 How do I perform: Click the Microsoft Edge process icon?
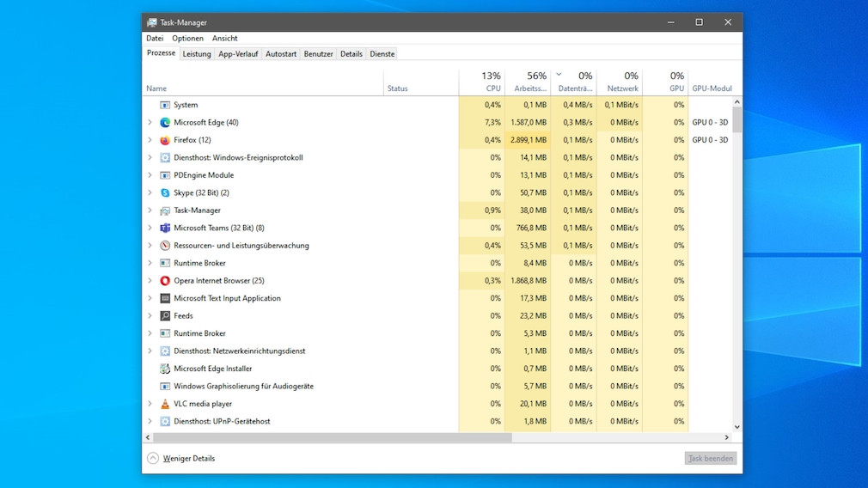(165, 122)
